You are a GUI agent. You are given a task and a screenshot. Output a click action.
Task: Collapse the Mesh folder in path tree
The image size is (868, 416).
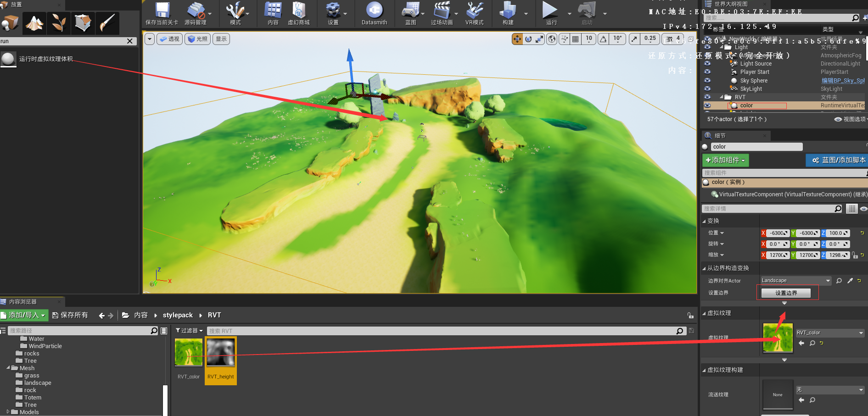pyautogui.click(x=8, y=368)
